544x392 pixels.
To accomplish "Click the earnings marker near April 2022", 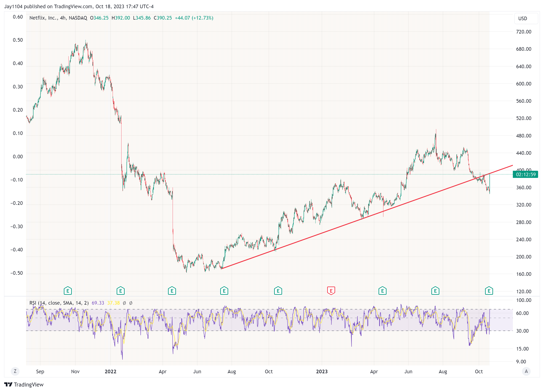I will point(172,291).
